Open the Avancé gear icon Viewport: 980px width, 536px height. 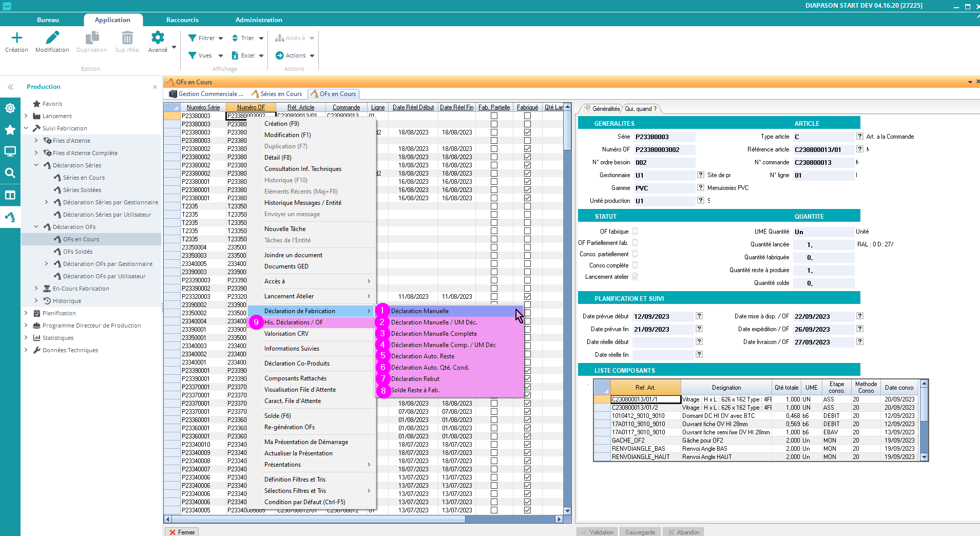coord(158,38)
